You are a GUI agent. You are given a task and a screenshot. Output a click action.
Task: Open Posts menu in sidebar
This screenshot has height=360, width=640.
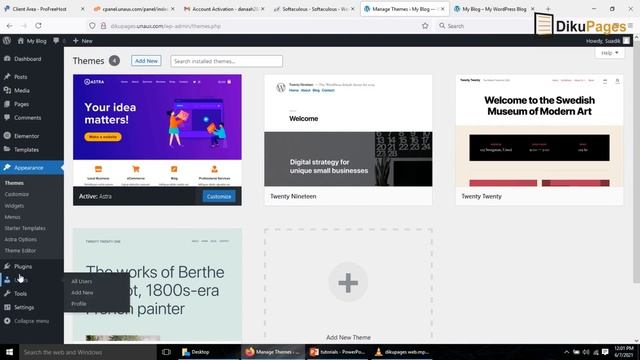pyautogui.click(x=20, y=77)
